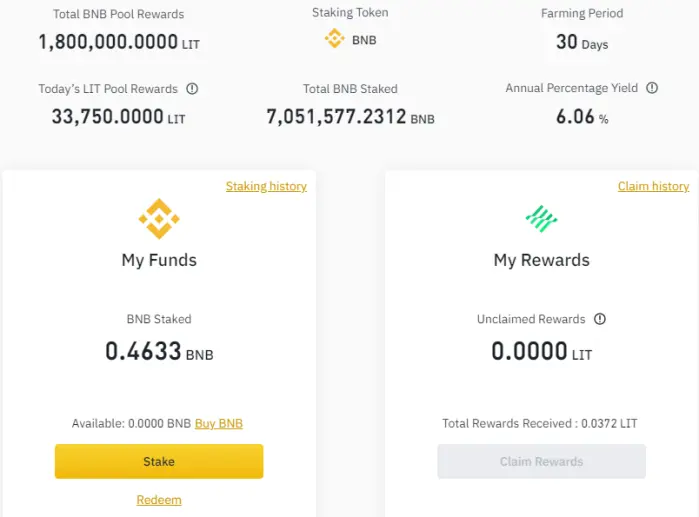The height and width of the screenshot is (517, 699).
Task: Click the Total BNB Pool Rewards label
Action: click(x=119, y=14)
